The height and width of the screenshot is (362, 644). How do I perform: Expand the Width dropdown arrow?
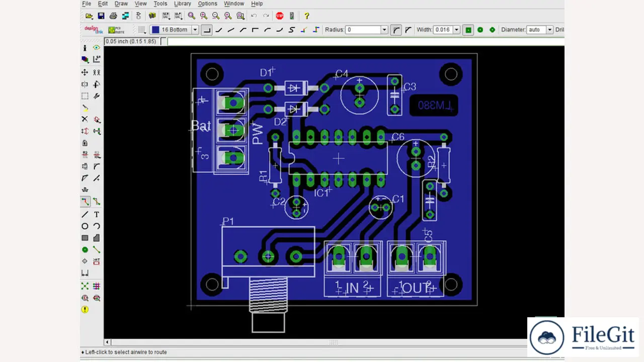[x=457, y=30]
